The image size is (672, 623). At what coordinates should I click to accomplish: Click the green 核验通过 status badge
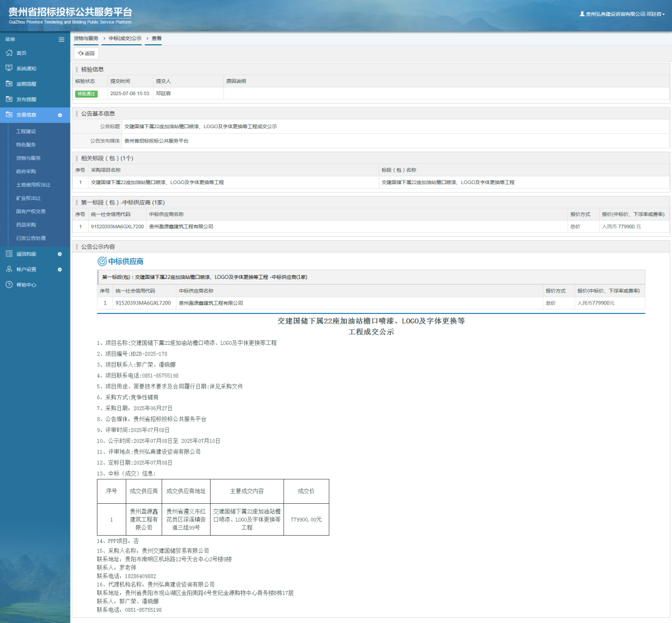[x=86, y=93]
